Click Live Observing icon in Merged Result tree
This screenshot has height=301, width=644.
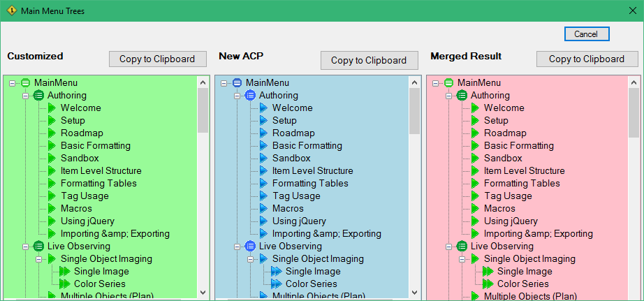pyautogui.click(x=462, y=247)
